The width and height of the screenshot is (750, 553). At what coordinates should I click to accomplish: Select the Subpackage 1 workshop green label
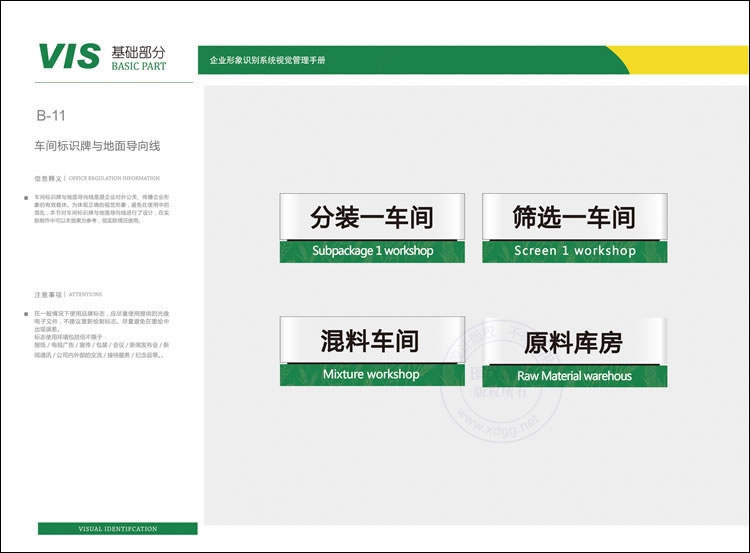pyautogui.click(x=372, y=251)
